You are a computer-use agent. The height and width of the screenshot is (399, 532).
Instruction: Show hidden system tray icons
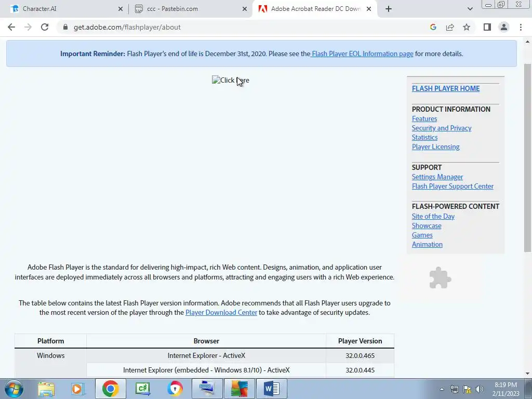(442, 390)
